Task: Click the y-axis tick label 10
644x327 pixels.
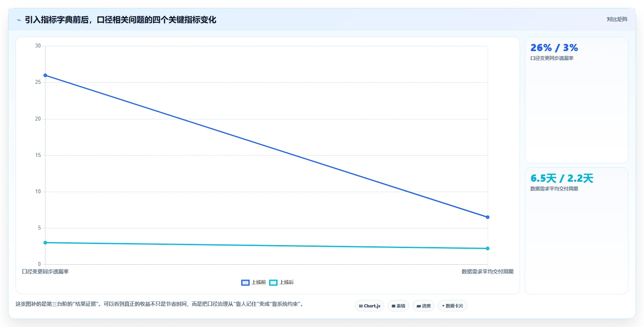Action: (x=38, y=192)
